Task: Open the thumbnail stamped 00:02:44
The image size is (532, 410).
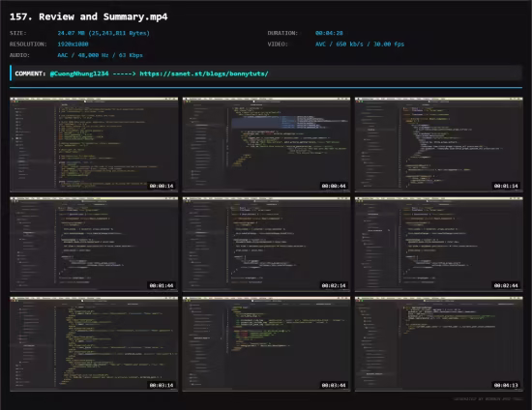Action: pos(439,245)
